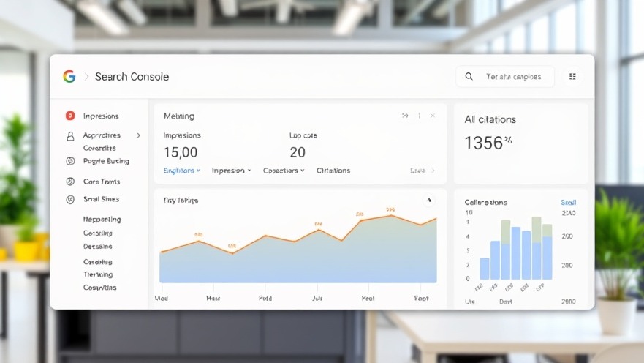Click the shortest bar in bar chart
This screenshot has width=644, height=363.
[485, 269]
